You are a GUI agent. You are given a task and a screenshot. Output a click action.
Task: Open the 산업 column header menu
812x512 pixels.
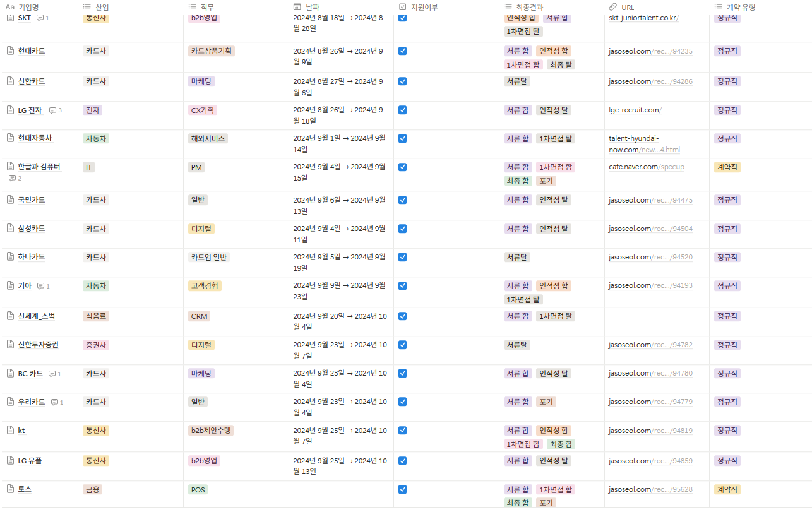pyautogui.click(x=131, y=7)
